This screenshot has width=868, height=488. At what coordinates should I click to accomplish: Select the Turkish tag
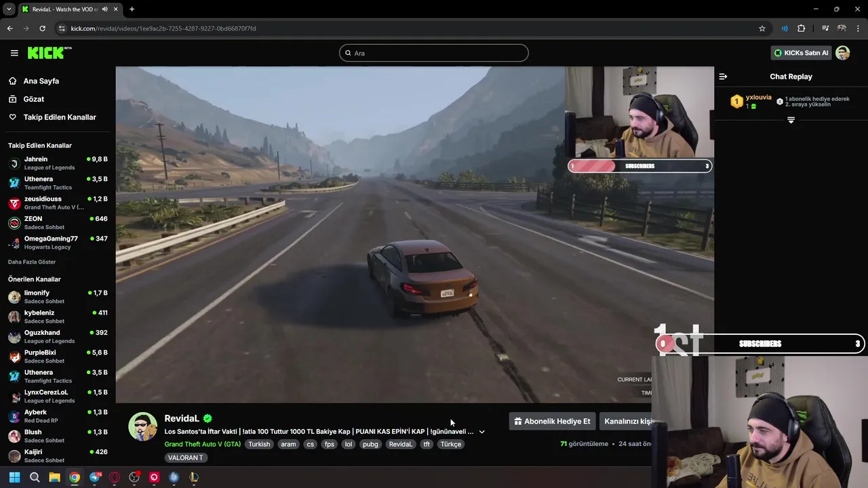click(259, 444)
